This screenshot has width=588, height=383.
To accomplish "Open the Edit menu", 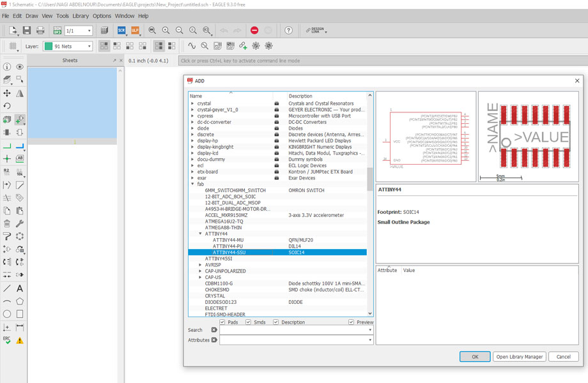I will click(x=17, y=16).
